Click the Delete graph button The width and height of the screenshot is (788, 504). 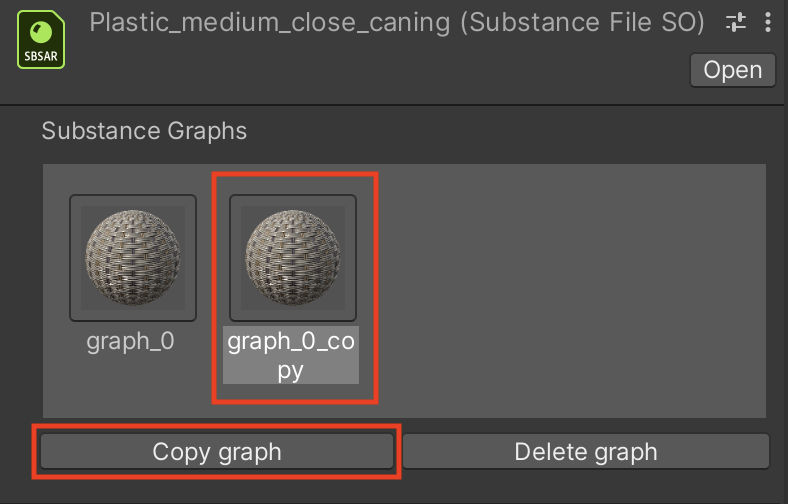click(585, 451)
